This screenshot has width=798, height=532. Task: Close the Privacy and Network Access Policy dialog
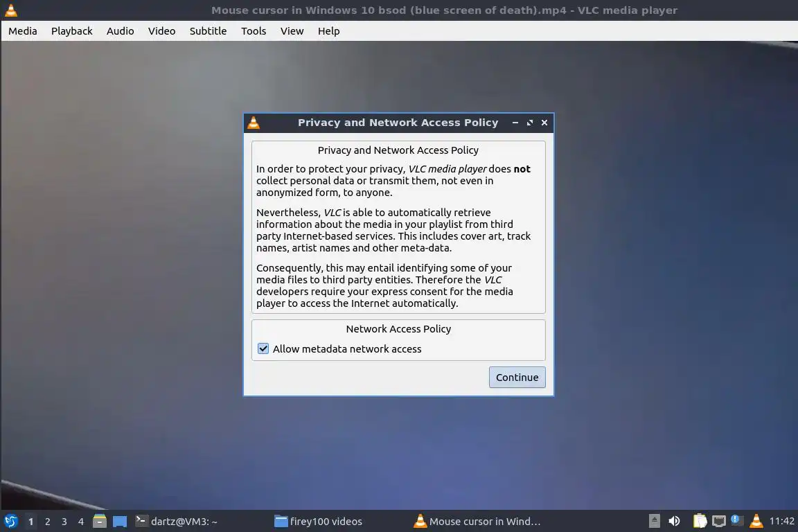pos(544,123)
